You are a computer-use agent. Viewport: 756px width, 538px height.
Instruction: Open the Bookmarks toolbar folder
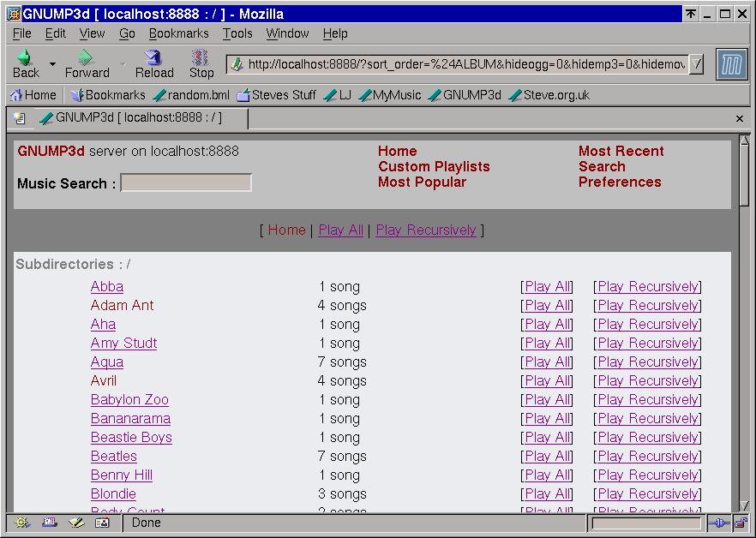pos(108,95)
